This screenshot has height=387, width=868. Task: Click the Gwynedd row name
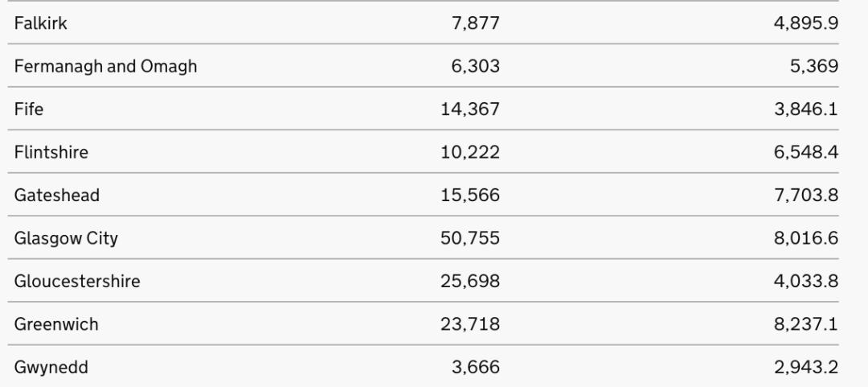[x=51, y=368]
